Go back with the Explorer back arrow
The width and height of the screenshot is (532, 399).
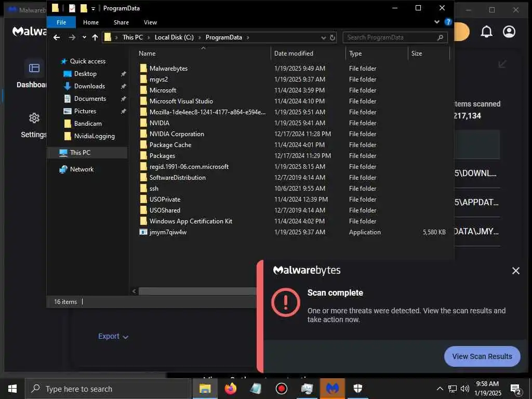[57, 37]
